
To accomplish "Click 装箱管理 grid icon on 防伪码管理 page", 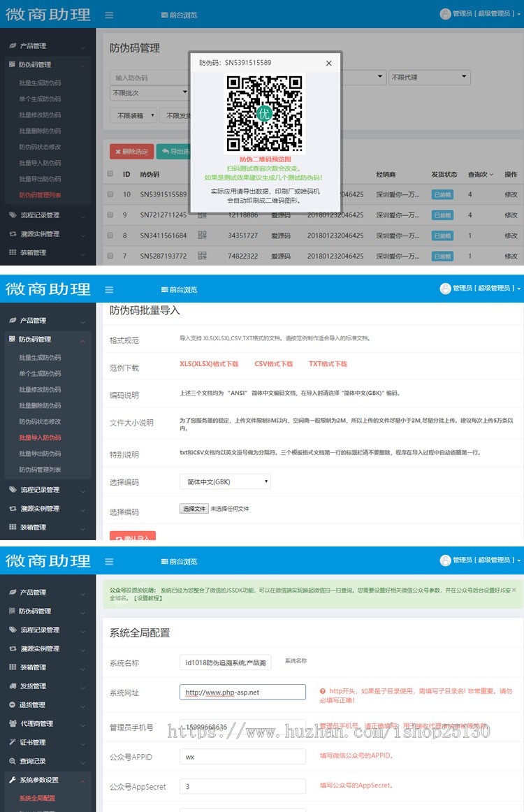I will pos(13,253).
